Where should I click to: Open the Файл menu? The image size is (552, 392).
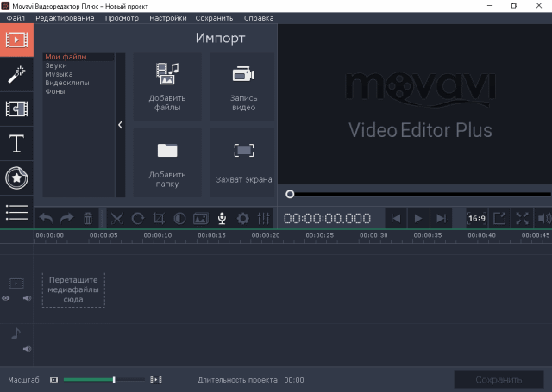tap(16, 17)
